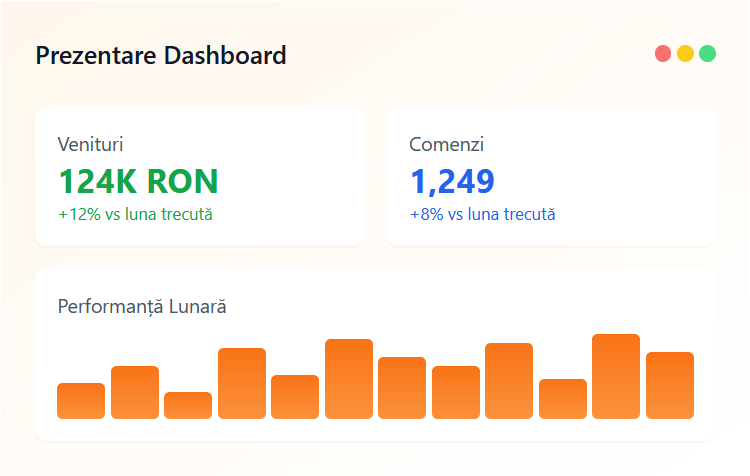Click the yellow dot in the header

tap(685, 54)
